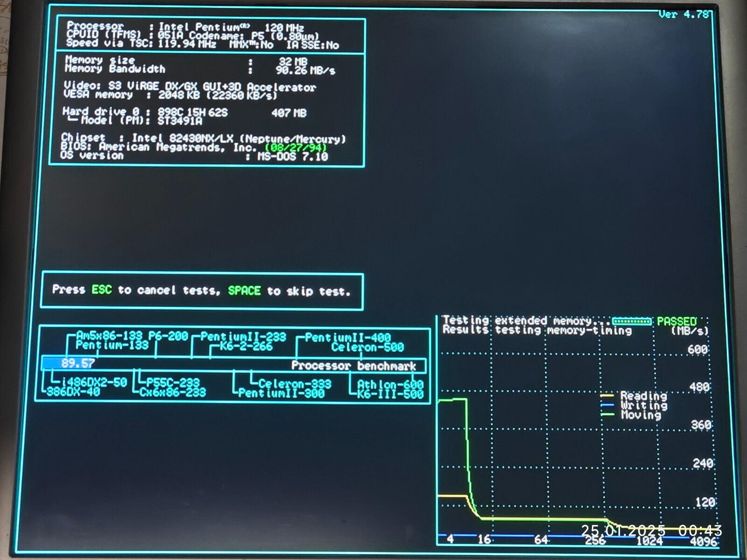Viewport: 747px width, 560px height.
Task: Click the hard drive size '407 MB'
Action: pyautogui.click(x=289, y=113)
